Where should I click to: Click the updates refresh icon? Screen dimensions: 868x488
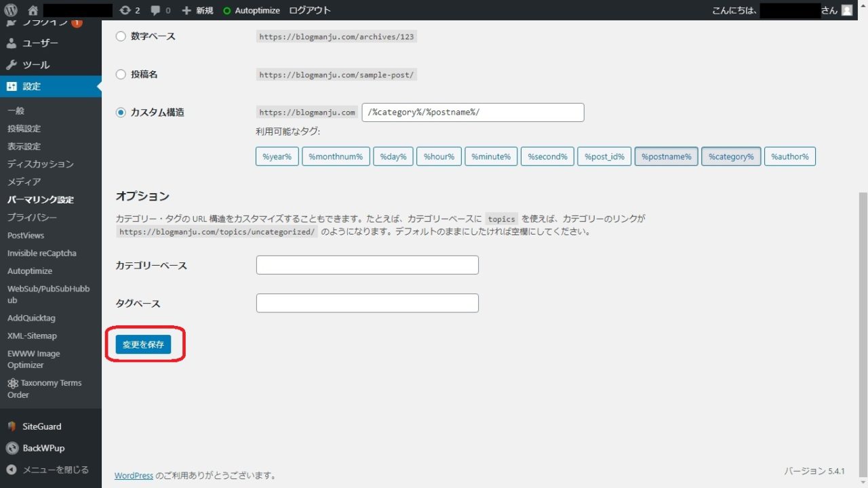point(125,10)
